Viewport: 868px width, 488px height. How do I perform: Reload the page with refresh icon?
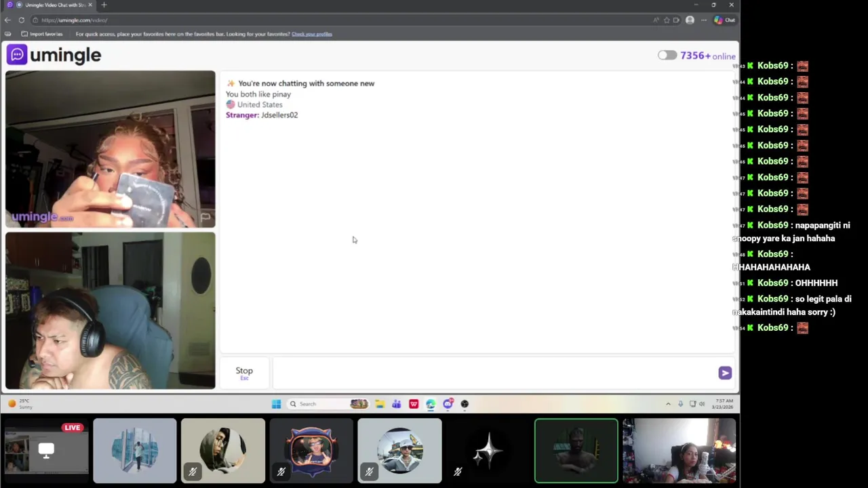22,20
